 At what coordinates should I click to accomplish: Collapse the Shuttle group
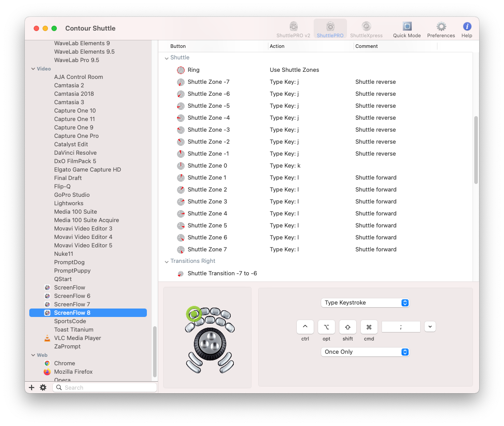166,58
